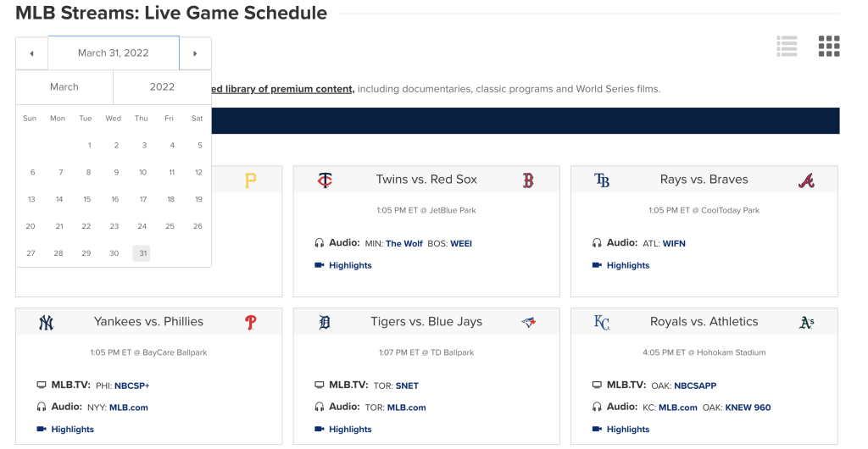Click the Minnesota Twins team logo
Image resolution: width=868 pixels, height=449 pixels.
click(325, 180)
